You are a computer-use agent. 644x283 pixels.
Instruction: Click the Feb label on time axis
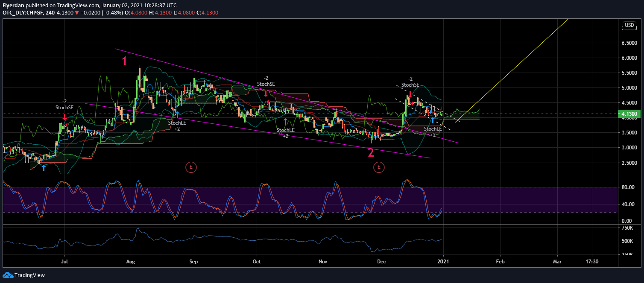(x=500, y=261)
